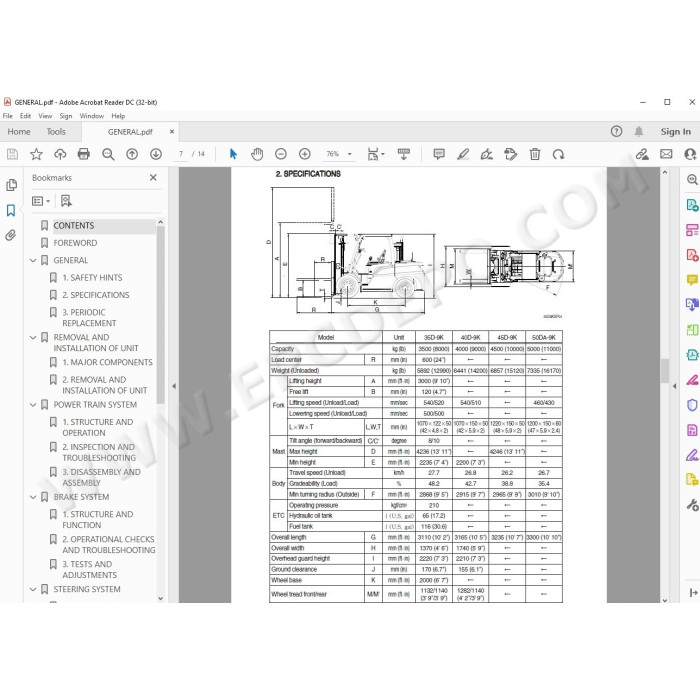
Task: Open the File menu
Action: pos(8,116)
